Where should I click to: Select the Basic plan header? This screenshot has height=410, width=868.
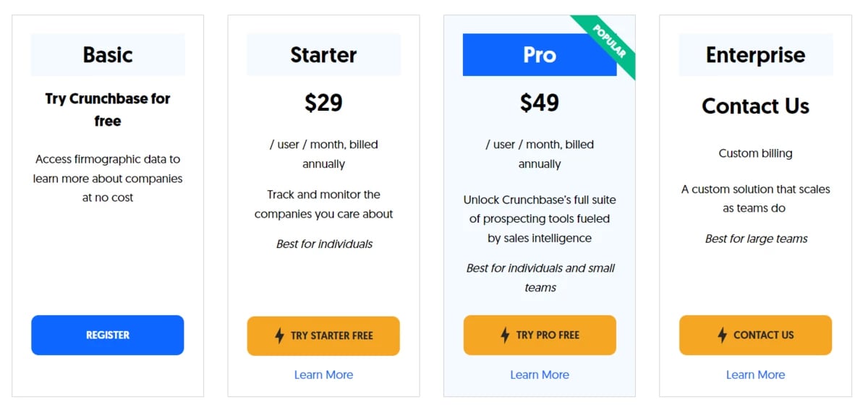[x=108, y=55]
